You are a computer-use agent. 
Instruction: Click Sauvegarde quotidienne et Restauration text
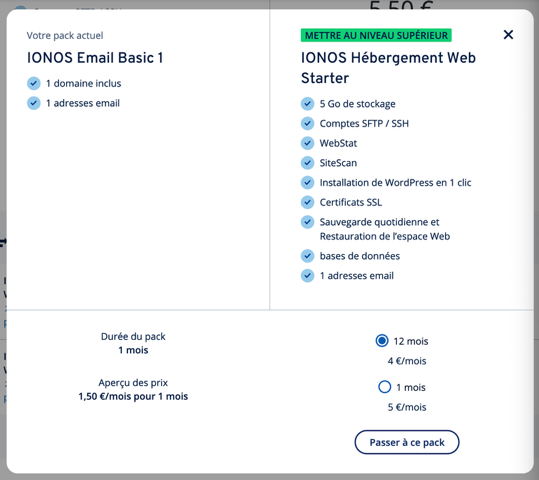(x=385, y=229)
